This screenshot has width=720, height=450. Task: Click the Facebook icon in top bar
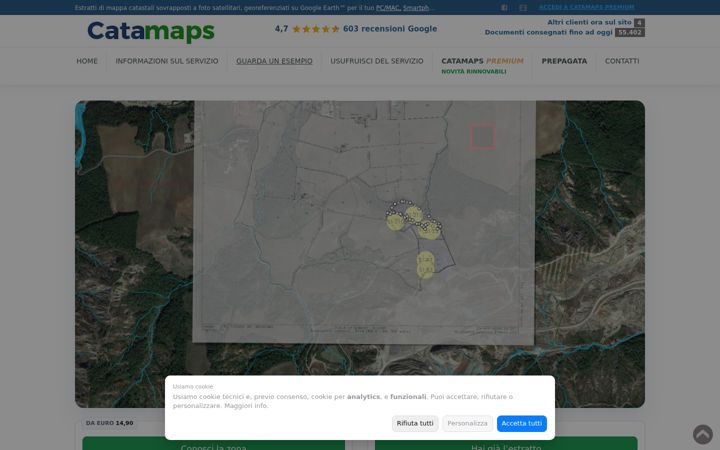[504, 7]
